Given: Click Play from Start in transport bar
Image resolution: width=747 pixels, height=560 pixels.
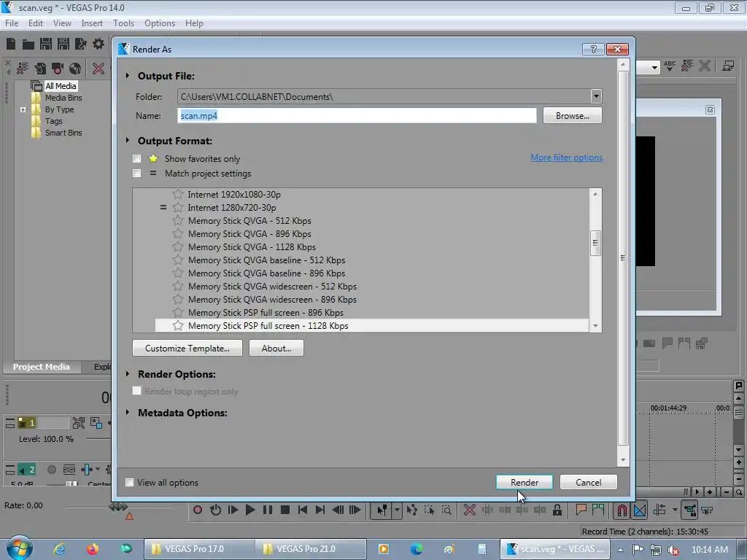Looking at the screenshot, I should [x=233, y=510].
